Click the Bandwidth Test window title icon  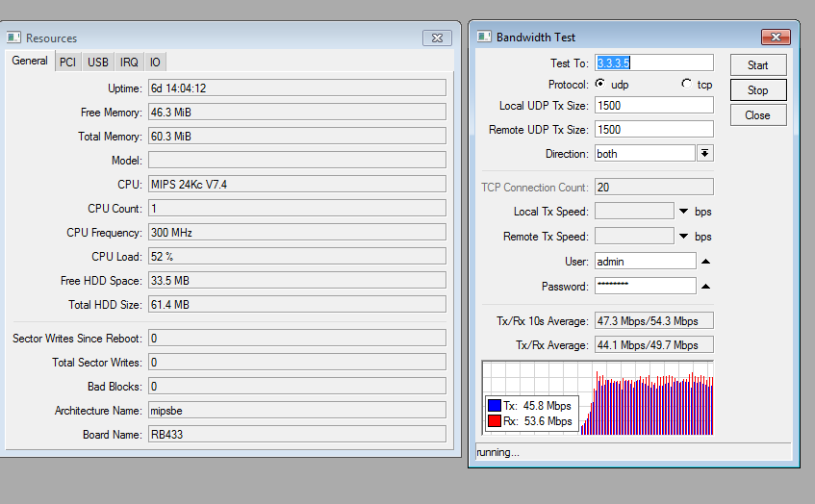pyautogui.click(x=484, y=37)
